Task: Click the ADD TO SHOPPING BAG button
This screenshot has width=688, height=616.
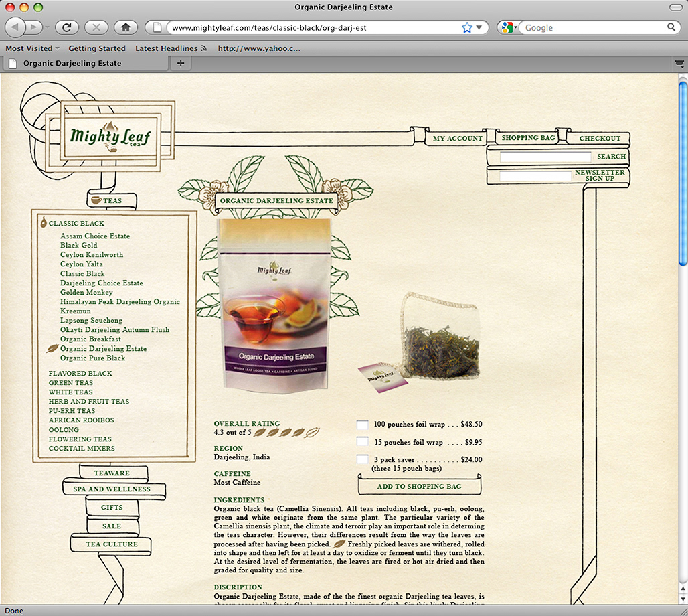Action: click(419, 487)
